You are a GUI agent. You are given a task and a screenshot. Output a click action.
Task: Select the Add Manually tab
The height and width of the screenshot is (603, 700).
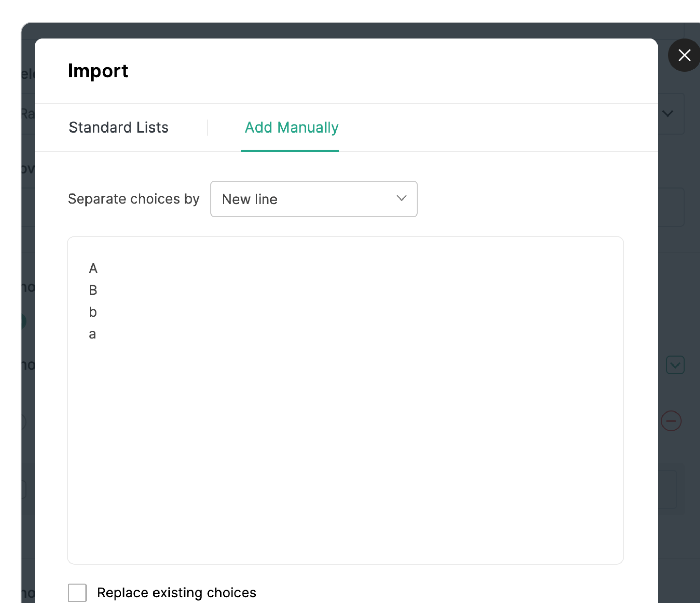click(291, 128)
